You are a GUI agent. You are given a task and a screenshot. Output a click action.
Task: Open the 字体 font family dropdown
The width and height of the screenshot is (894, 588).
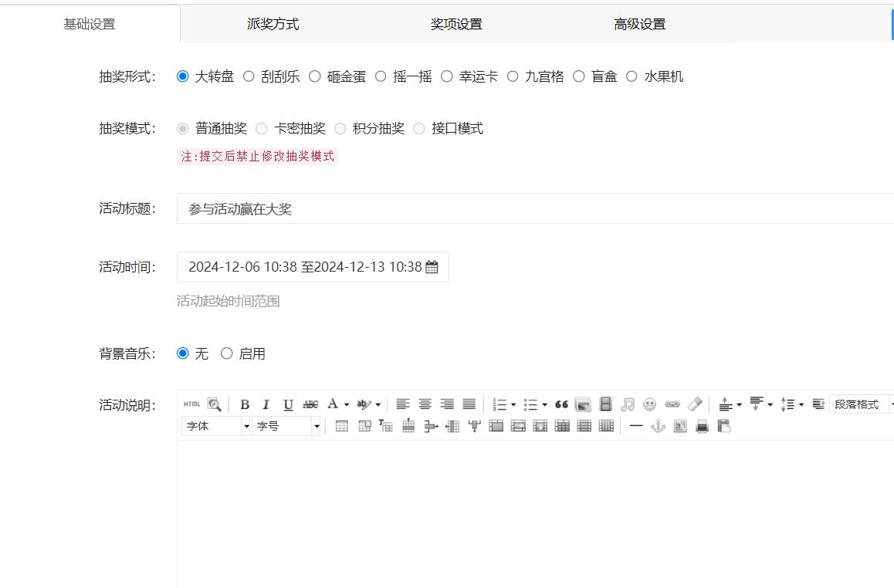tap(216, 426)
